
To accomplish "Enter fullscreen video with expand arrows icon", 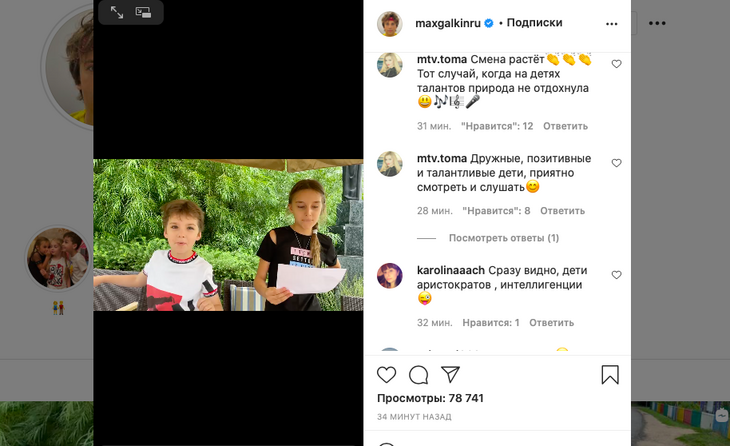I will pos(117,12).
